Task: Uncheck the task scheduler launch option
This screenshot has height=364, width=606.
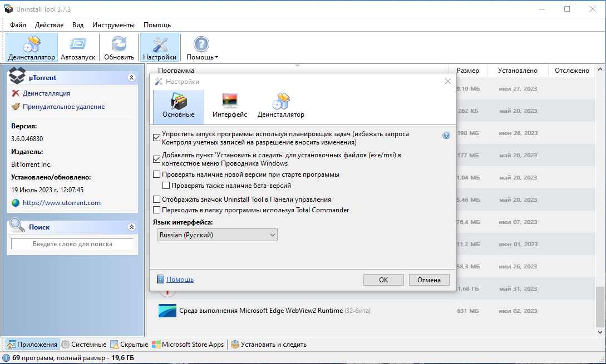Action: (156, 138)
